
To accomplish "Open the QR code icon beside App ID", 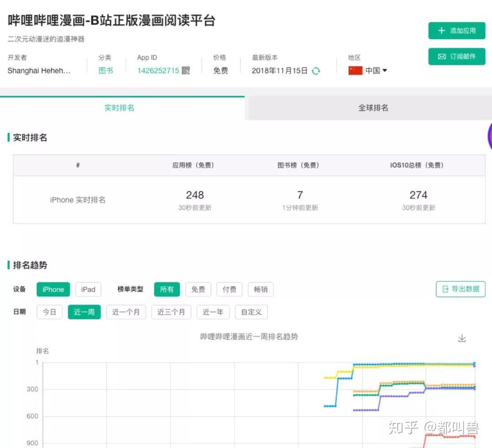I will click(x=186, y=71).
